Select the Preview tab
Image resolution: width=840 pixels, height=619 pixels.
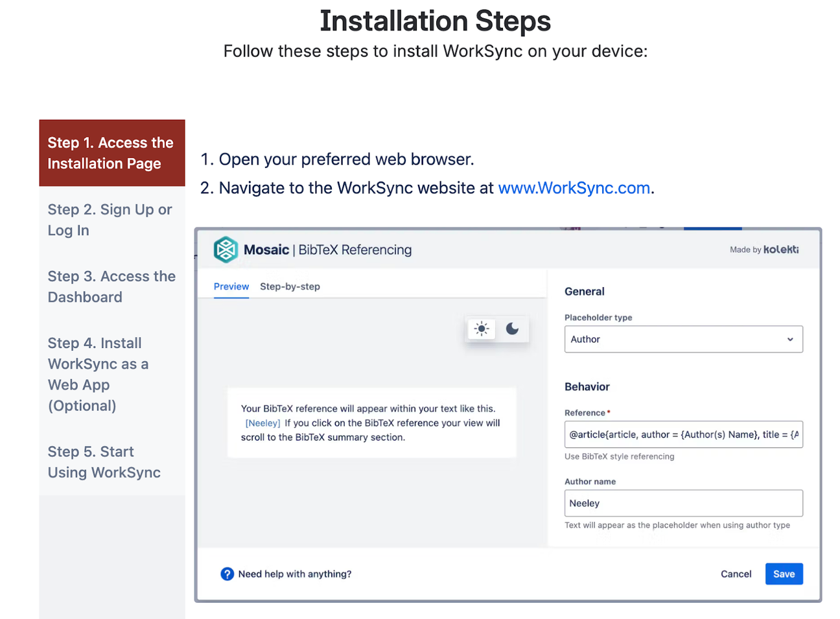tap(231, 286)
